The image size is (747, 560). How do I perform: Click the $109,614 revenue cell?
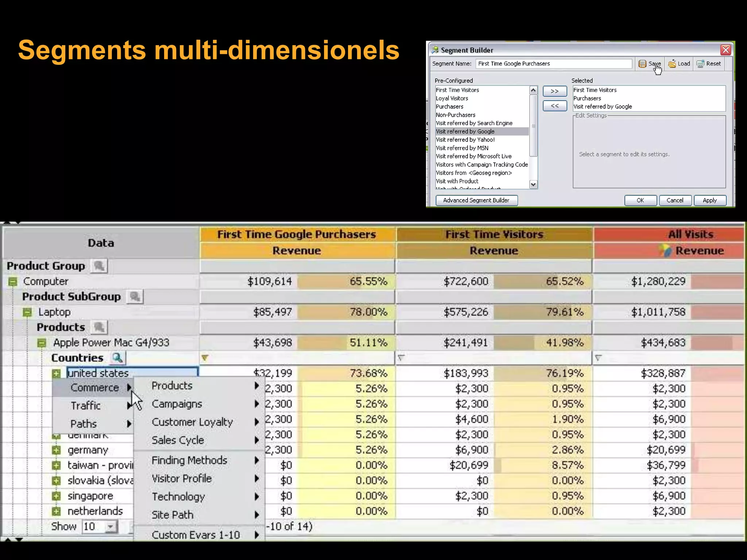pyautogui.click(x=249, y=282)
